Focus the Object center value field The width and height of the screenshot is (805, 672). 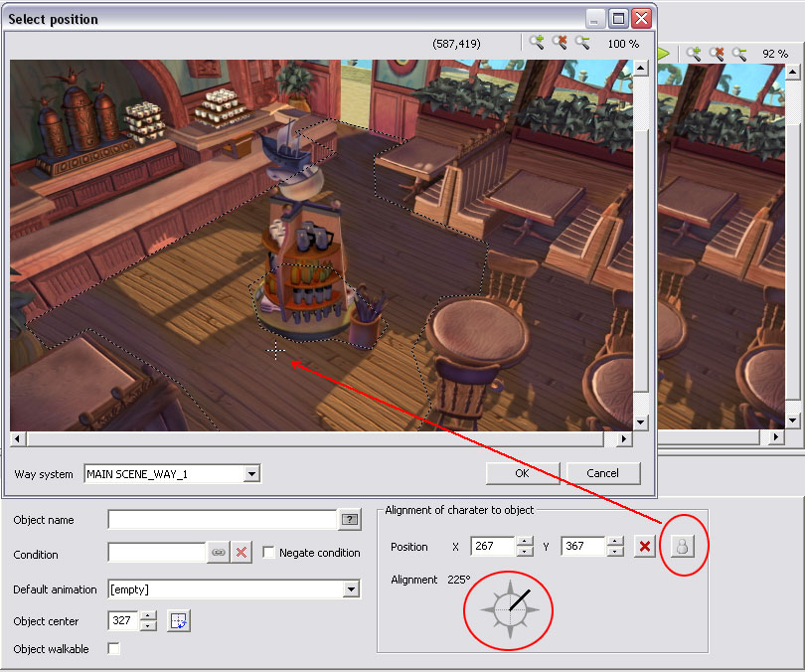point(123,620)
